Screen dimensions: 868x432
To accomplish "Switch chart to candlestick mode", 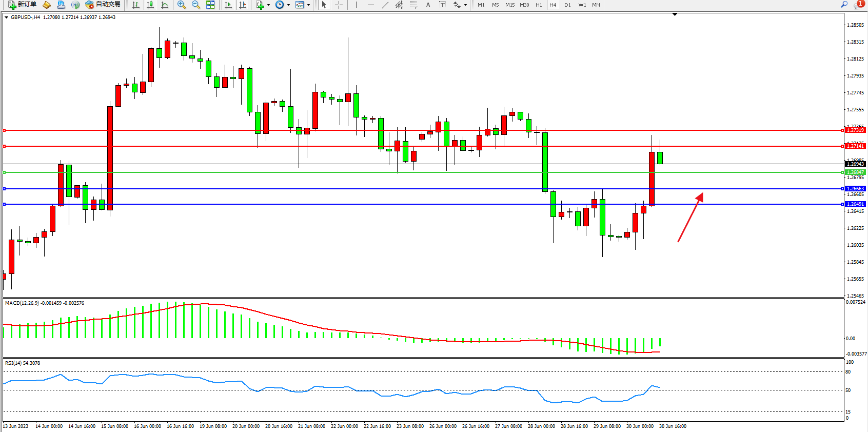I will click(150, 5).
